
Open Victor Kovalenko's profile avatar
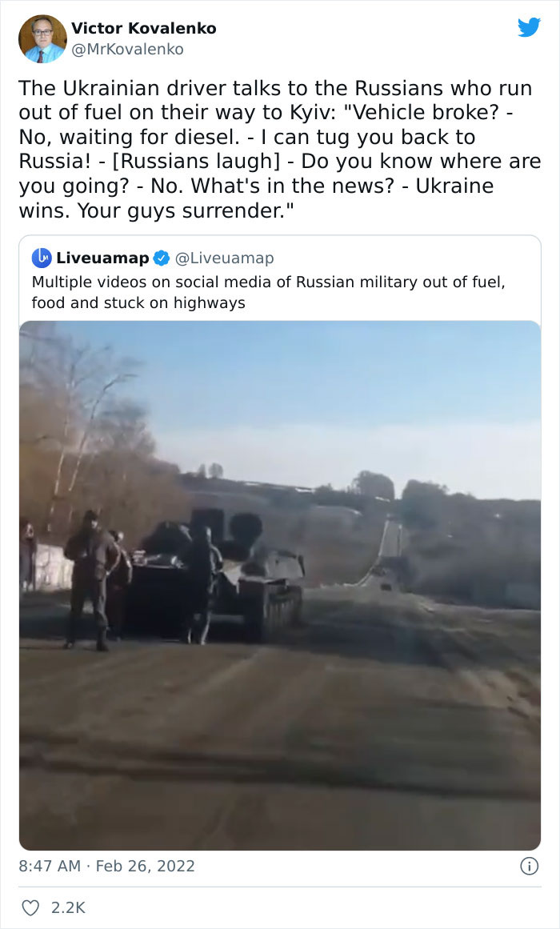pos(42,38)
